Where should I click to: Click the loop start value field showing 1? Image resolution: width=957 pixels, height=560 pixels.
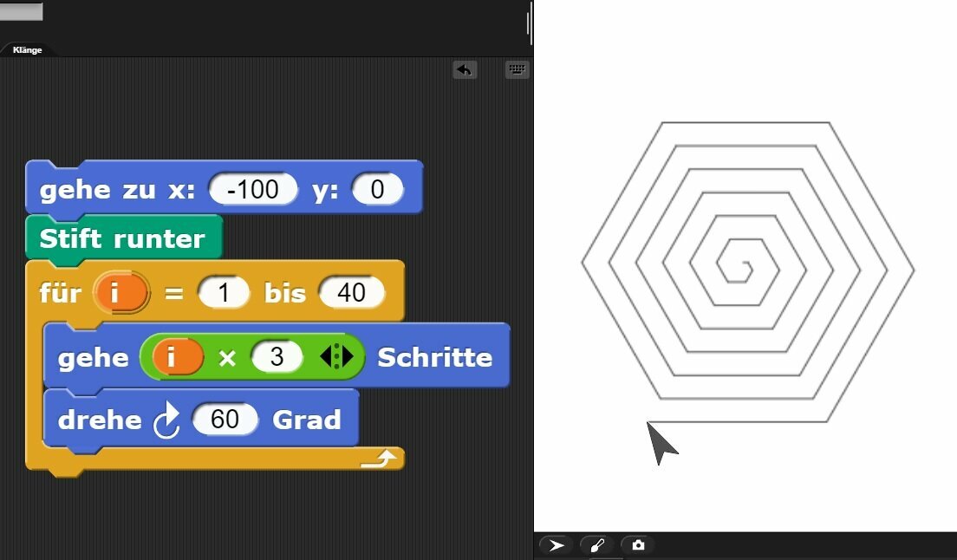[x=224, y=293]
